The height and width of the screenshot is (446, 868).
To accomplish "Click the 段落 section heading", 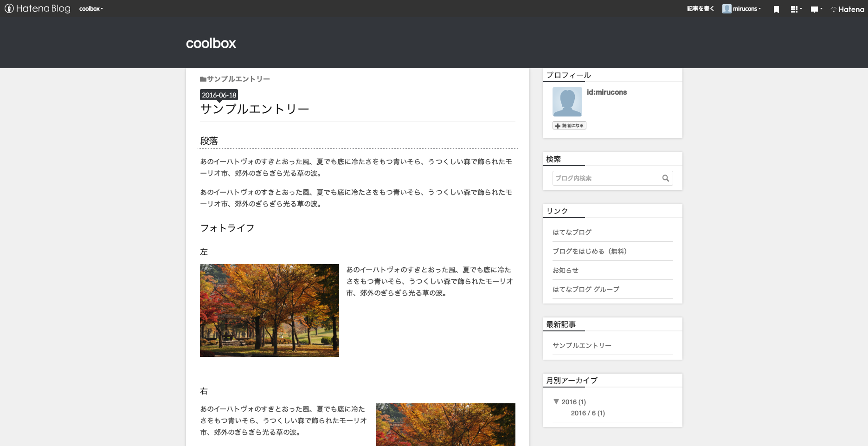I will click(209, 141).
